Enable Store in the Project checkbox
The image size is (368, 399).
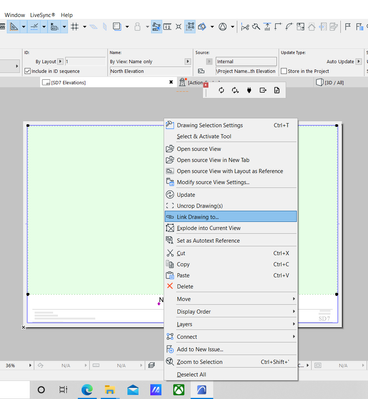tap(284, 71)
